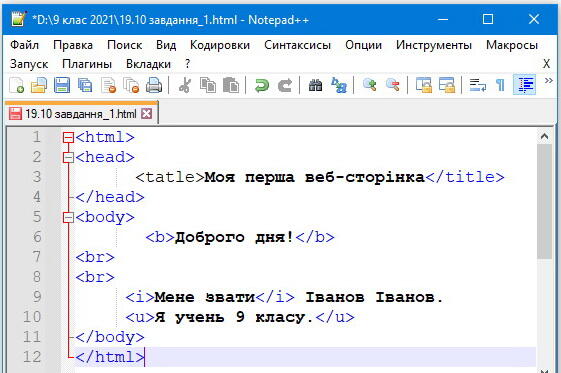Click the editor vertical scrollbar thumb
The width and height of the screenshot is (561, 373).
pos(544,201)
